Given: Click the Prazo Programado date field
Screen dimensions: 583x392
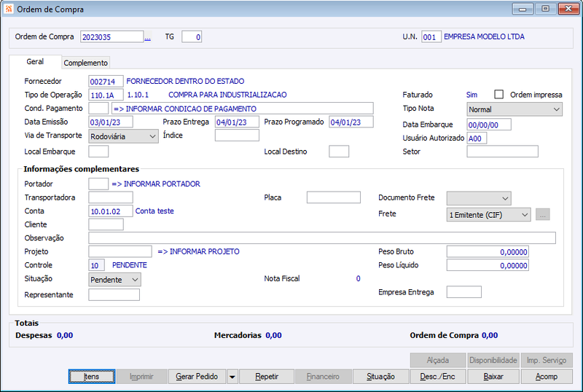Looking at the screenshot, I should (351, 122).
